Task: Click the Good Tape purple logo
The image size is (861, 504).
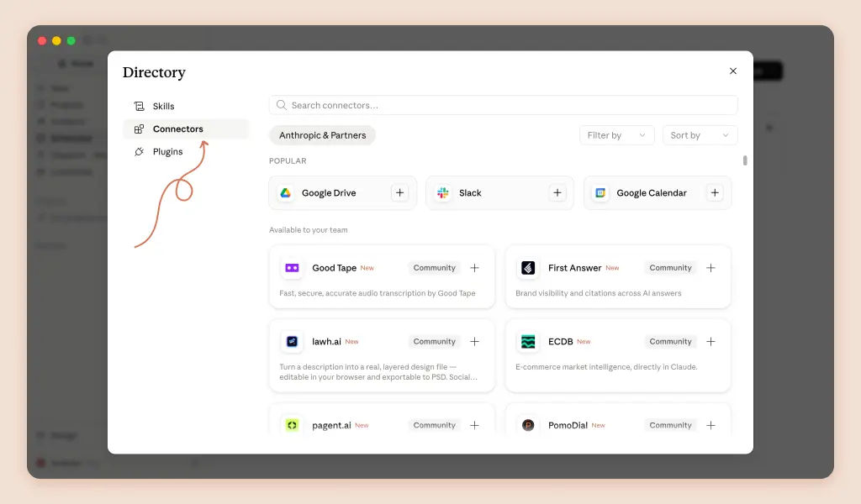Action: click(292, 268)
